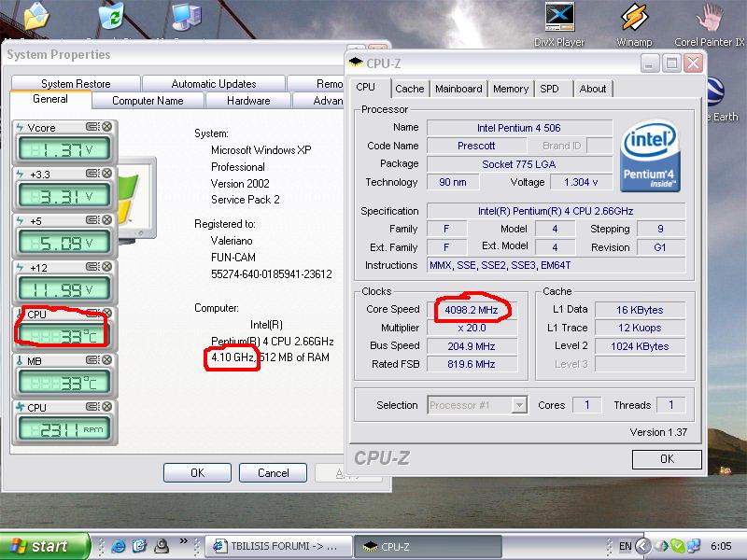The height and width of the screenshot is (560, 747).
Task: Select the Corel Painter IX desktop icon
Action: click(x=710, y=24)
